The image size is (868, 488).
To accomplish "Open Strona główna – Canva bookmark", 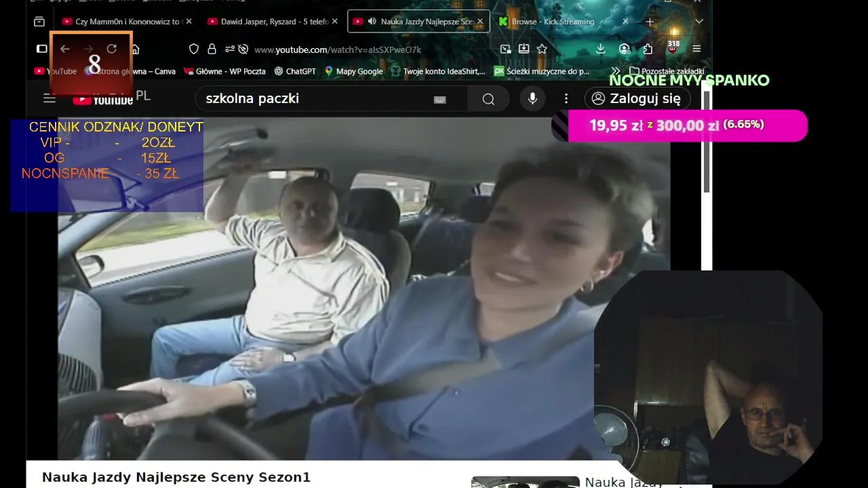I will pyautogui.click(x=132, y=71).
